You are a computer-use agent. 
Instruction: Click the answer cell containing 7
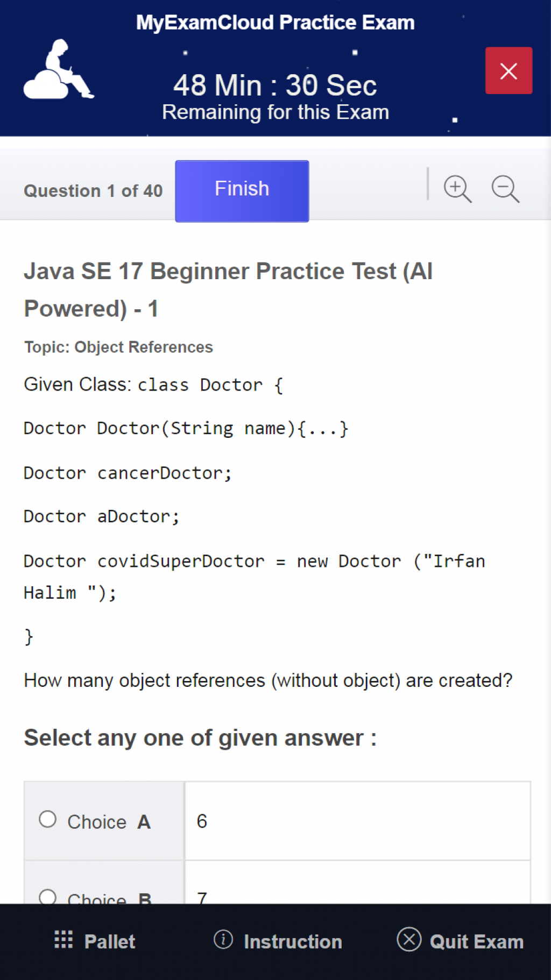coord(357,893)
